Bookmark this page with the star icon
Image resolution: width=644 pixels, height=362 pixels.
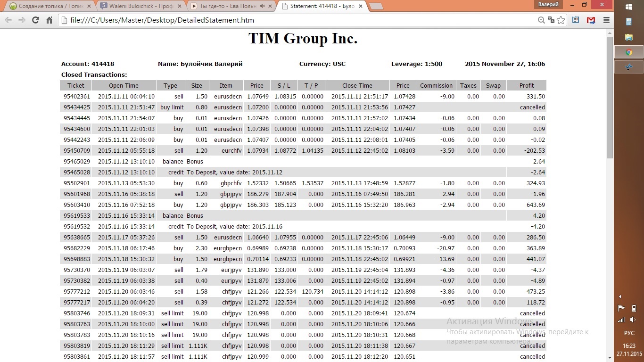561,20
